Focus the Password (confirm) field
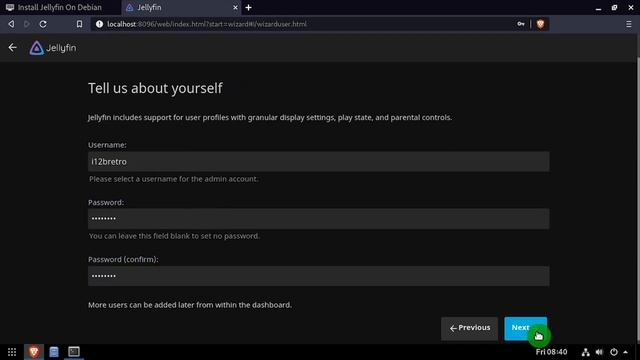The height and width of the screenshot is (360, 640). coord(318,276)
